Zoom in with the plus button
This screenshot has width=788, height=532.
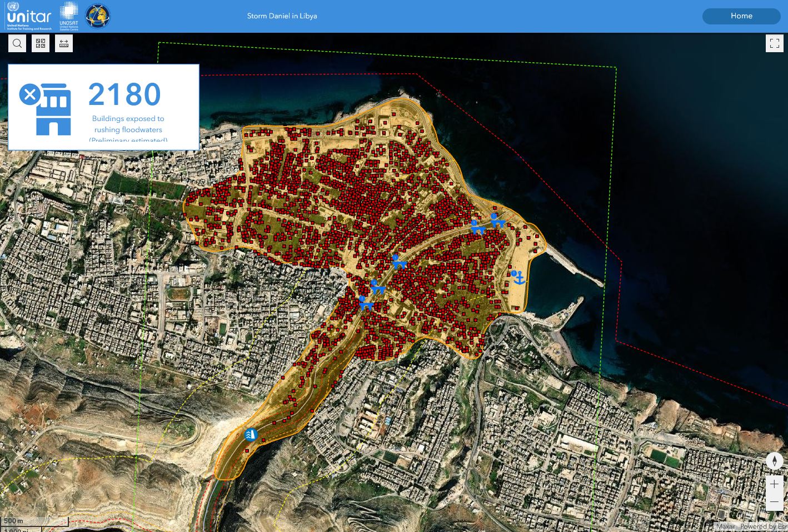pos(774,484)
